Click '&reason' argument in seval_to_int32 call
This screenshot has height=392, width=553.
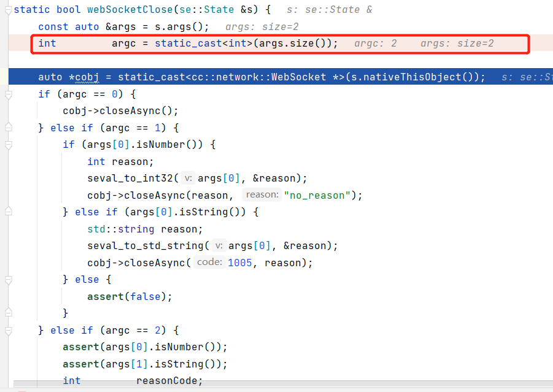click(274, 179)
